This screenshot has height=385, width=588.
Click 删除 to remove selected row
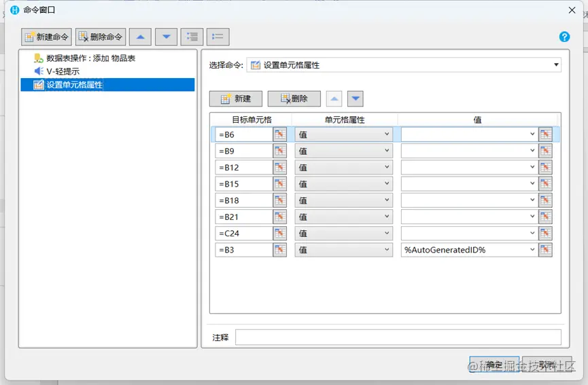click(294, 98)
